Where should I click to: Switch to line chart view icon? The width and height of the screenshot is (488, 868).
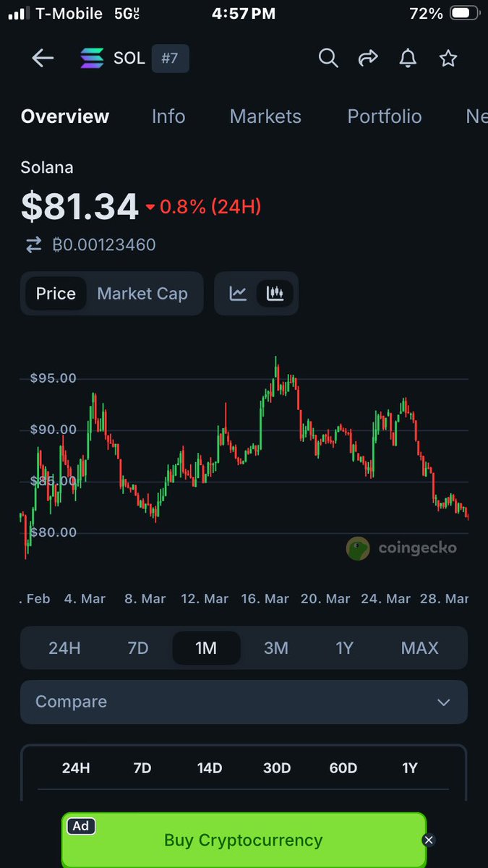(238, 294)
